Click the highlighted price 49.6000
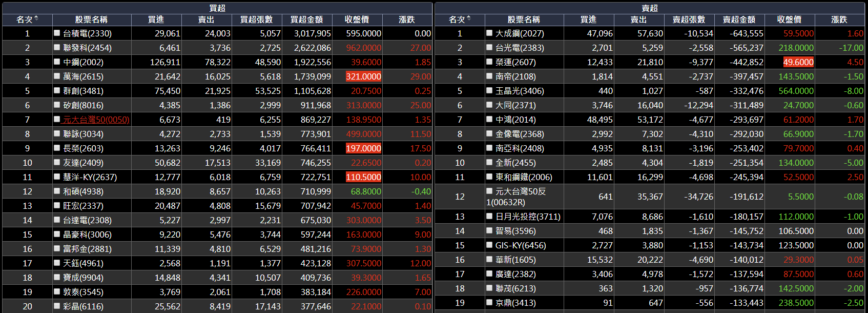868x313 pixels. 798,62
